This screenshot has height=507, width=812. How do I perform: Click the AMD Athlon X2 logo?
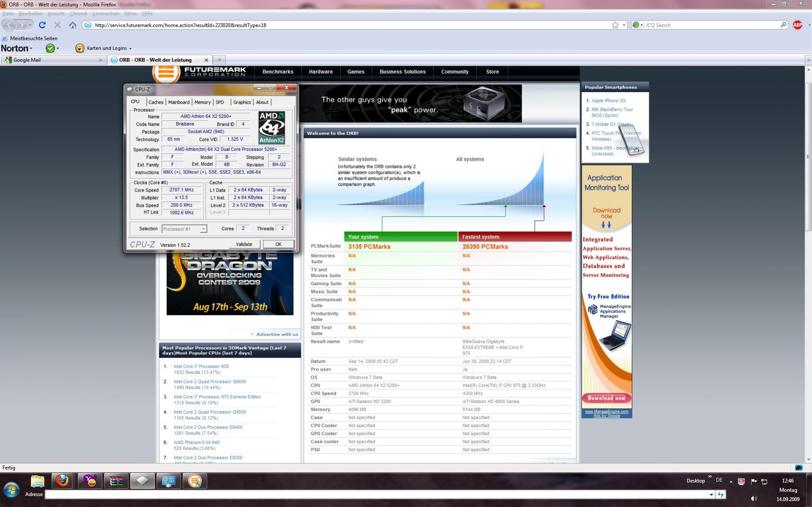click(x=272, y=128)
